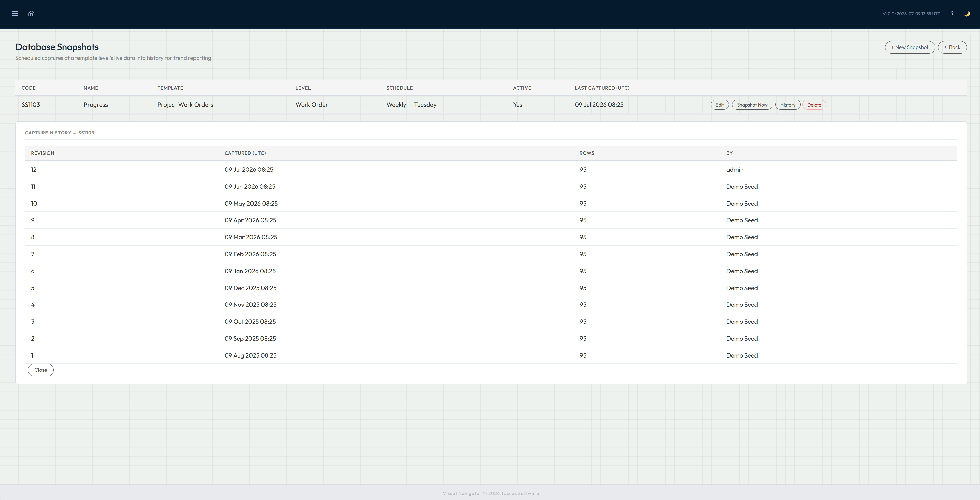Select revision 10 in capture history
Viewport: 980px width, 500px height.
[34, 204]
